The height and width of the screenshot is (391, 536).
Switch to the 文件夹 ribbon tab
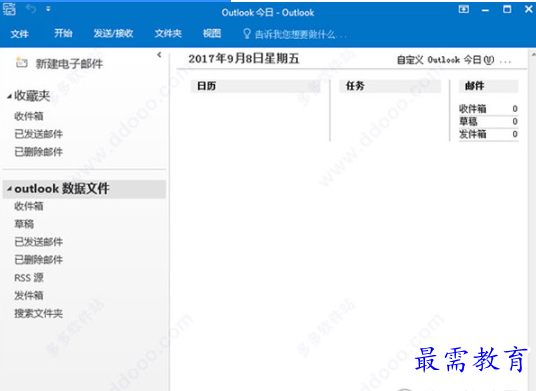click(168, 33)
